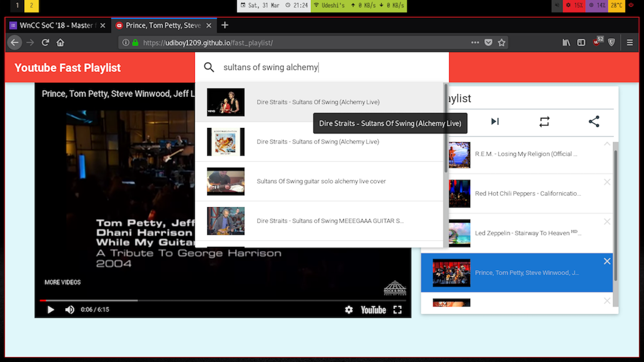Open Stairway To Heaven thumbnail in playlist

point(459,233)
